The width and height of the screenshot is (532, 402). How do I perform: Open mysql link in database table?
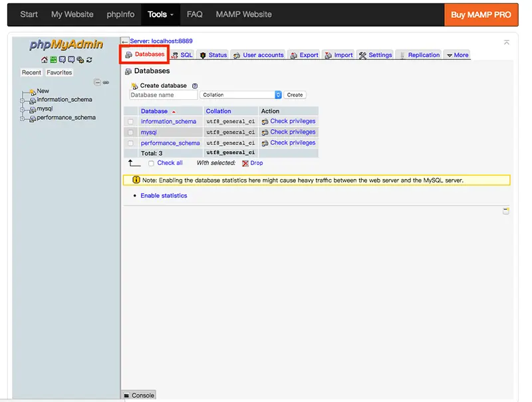coord(148,132)
